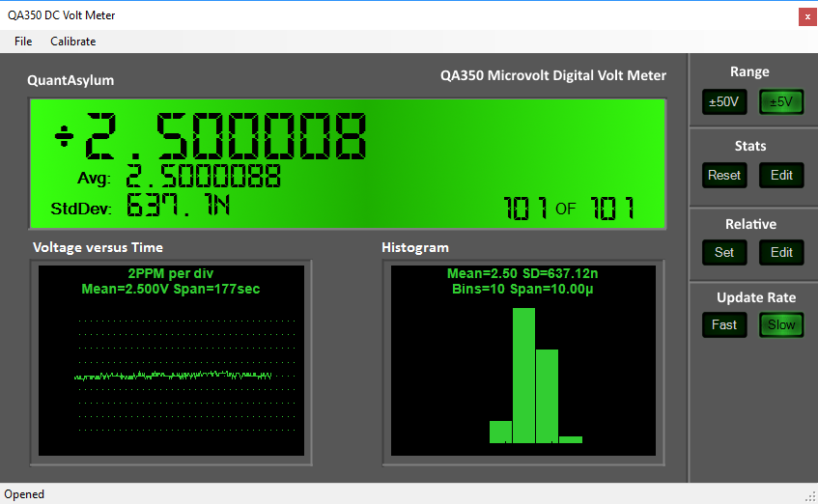Open the File menu
Image resolution: width=818 pixels, height=504 pixels.
click(x=23, y=42)
